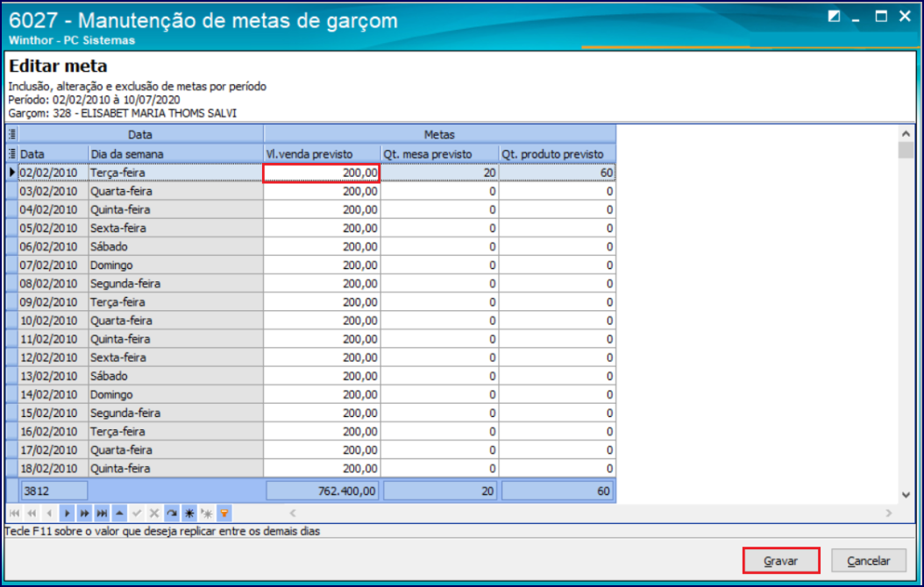Sort by Vl.venda previsto column header

pos(322,153)
